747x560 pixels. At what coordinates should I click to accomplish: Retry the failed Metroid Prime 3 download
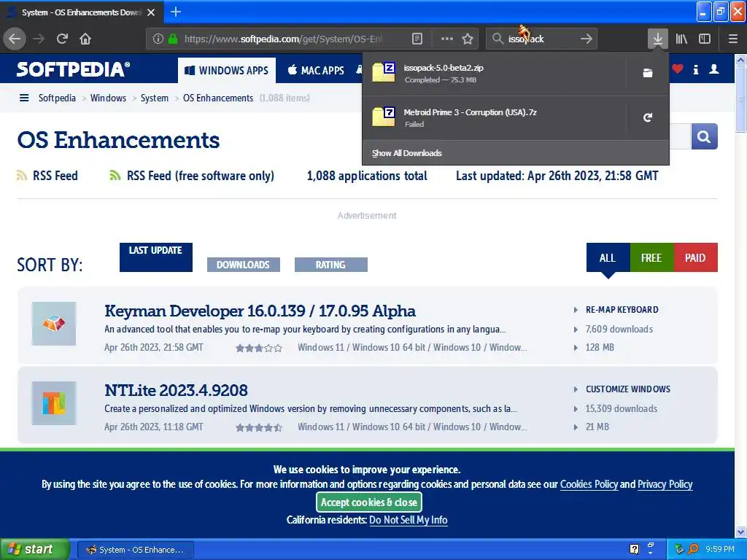pos(648,117)
